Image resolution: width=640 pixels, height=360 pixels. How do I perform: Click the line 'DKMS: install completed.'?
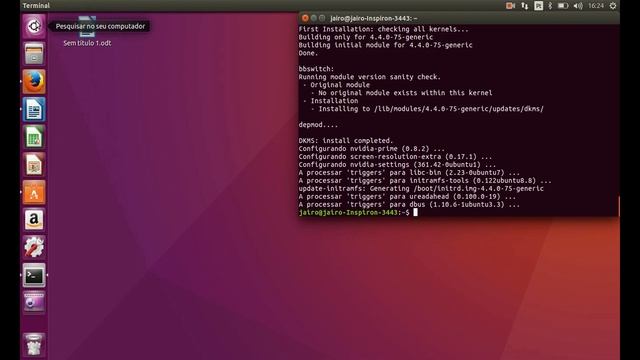346,140
